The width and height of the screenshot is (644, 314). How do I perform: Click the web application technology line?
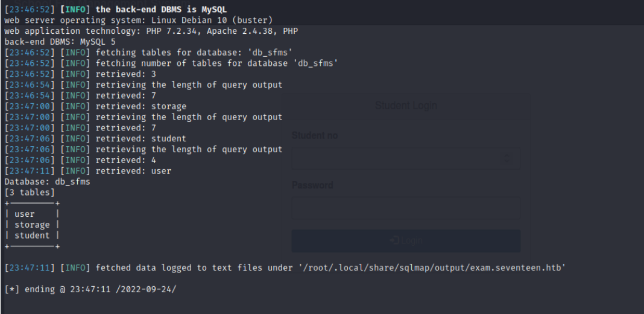click(x=151, y=31)
